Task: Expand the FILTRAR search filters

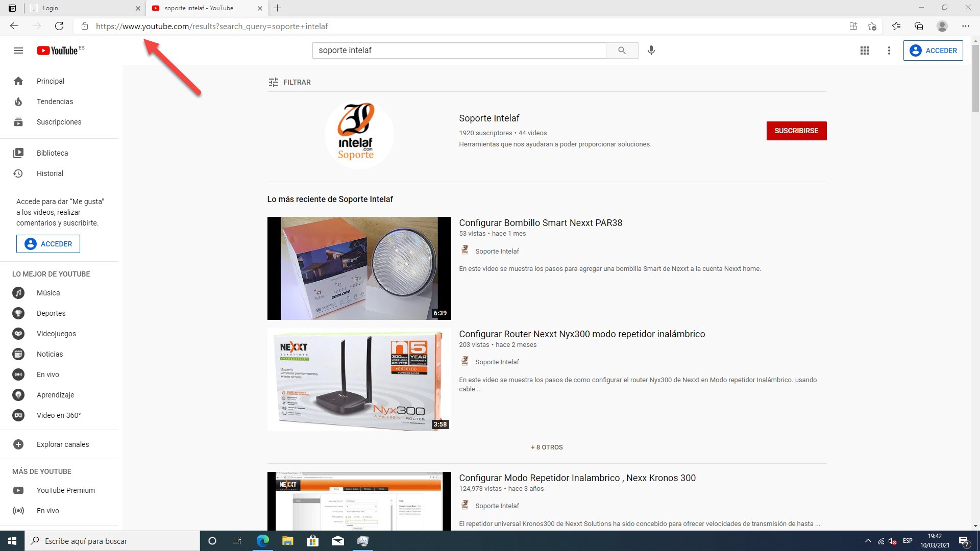Action: coord(289,82)
